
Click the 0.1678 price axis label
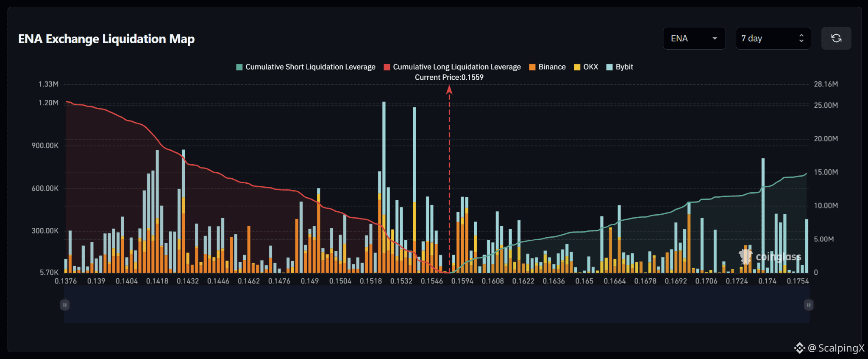pyautogui.click(x=645, y=281)
